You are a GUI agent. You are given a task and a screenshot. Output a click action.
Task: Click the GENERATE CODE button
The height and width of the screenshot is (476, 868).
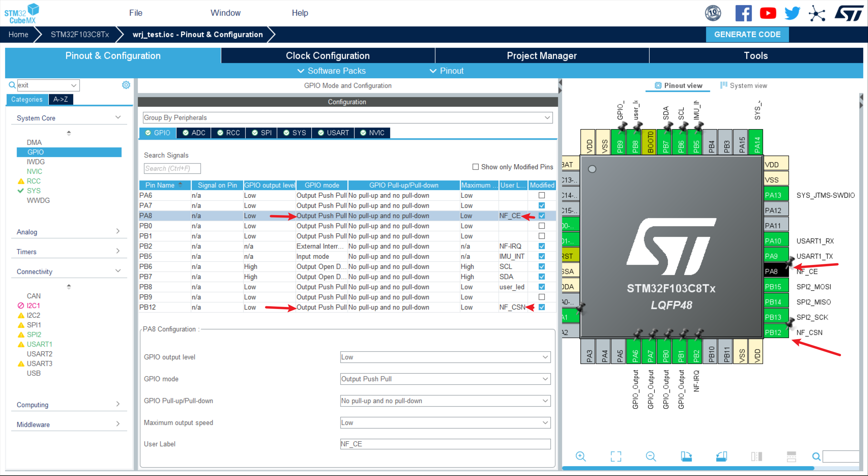[747, 35]
